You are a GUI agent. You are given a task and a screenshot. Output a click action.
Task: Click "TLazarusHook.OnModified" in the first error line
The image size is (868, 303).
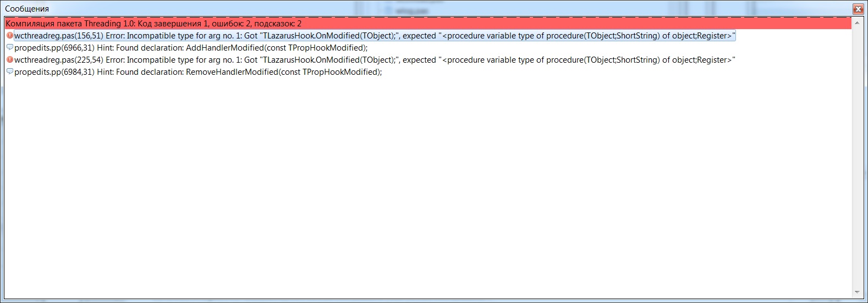pos(311,36)
